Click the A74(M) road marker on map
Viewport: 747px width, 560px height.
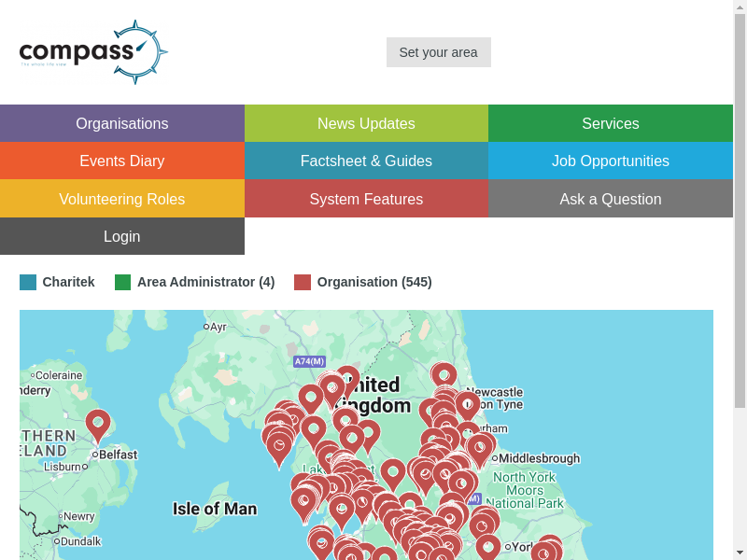pyautogui.click(x=309, y=362)
